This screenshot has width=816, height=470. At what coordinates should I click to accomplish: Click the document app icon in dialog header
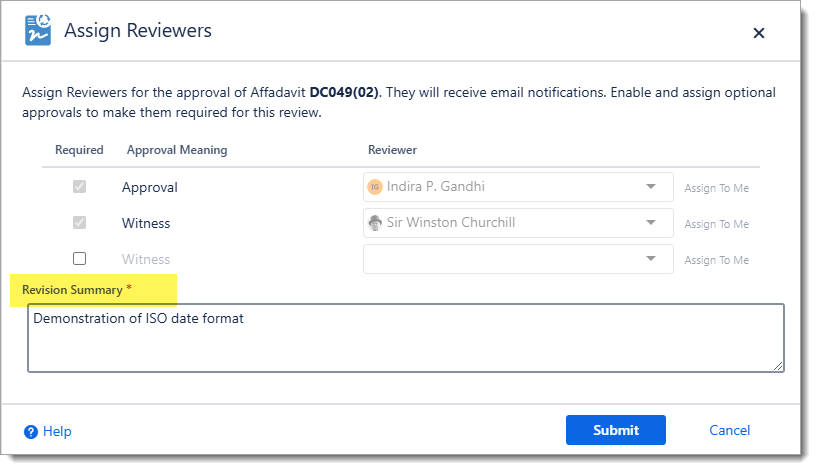[x=38, y=31]
